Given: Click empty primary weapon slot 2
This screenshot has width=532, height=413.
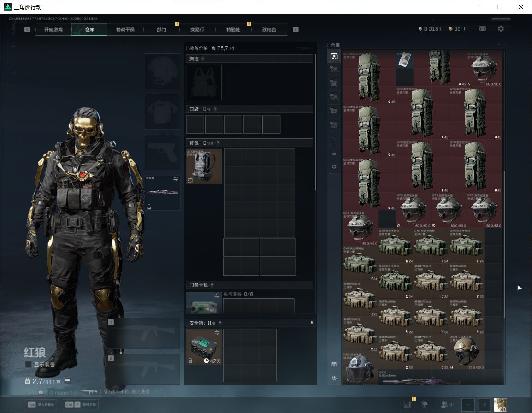Looking at the screenshot, I should click(143, 369).
